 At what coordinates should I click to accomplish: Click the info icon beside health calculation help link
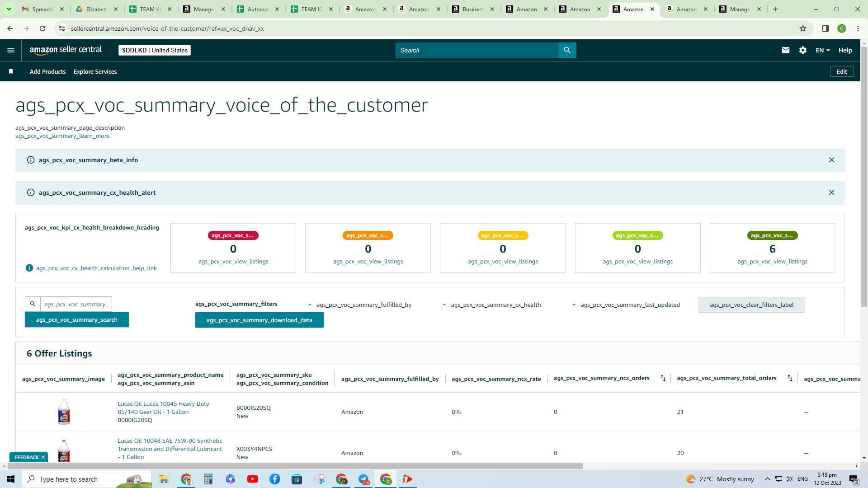click(29, 268)
